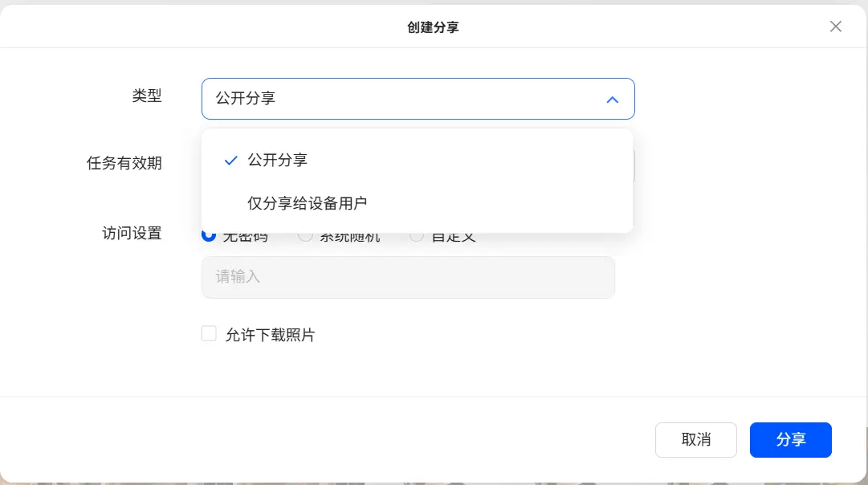This screenshot has height=485, width=868.
Task: Focus the 请输入 password input field
Action: pyautogui.click(x=407, y=277)
